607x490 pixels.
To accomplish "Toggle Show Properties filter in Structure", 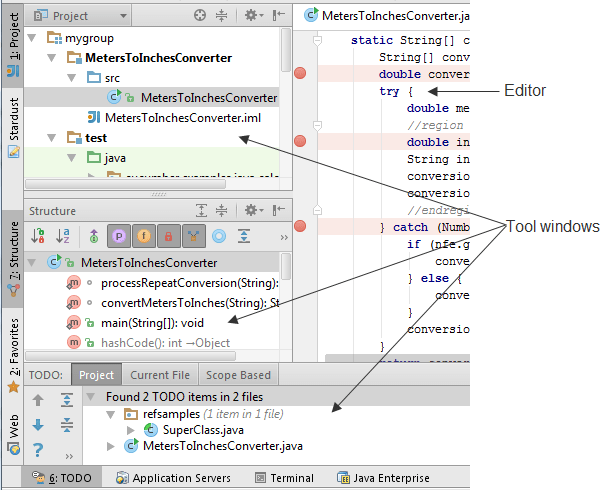I will coord(119,236).
